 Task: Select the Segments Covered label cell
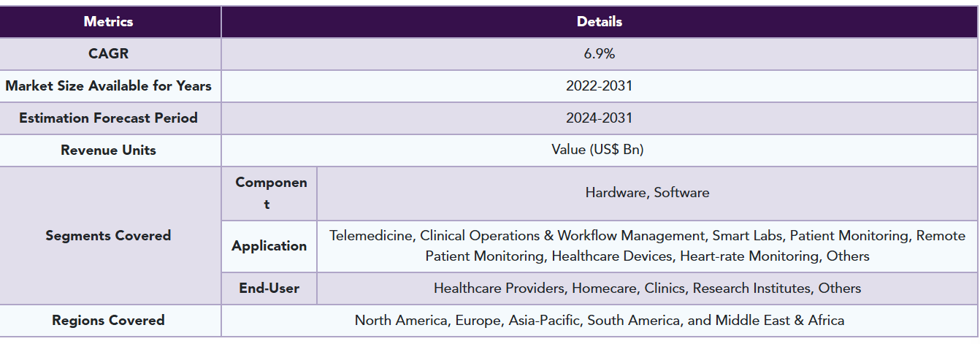point(109,236)
